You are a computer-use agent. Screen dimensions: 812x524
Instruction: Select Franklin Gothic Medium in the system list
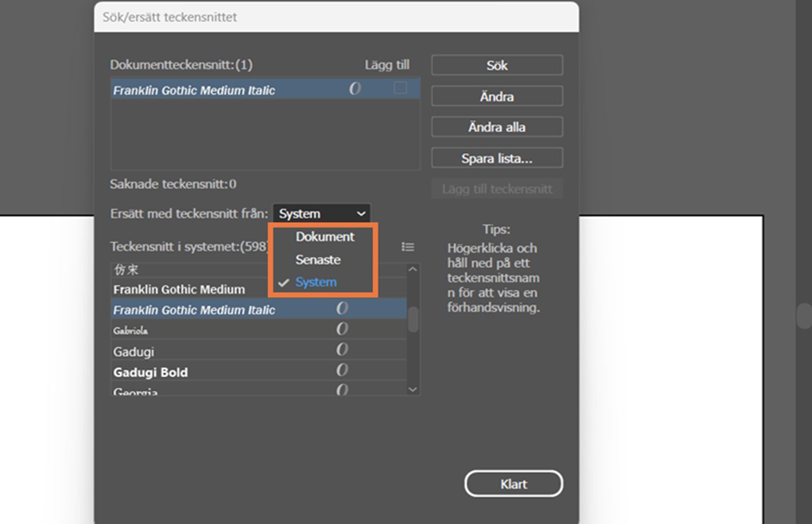[x=259, y=289]
